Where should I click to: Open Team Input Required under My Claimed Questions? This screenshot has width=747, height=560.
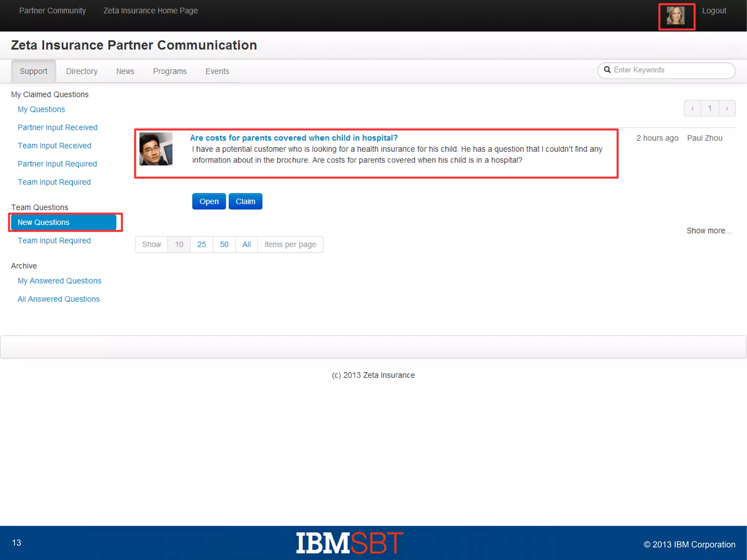point(54,182)
